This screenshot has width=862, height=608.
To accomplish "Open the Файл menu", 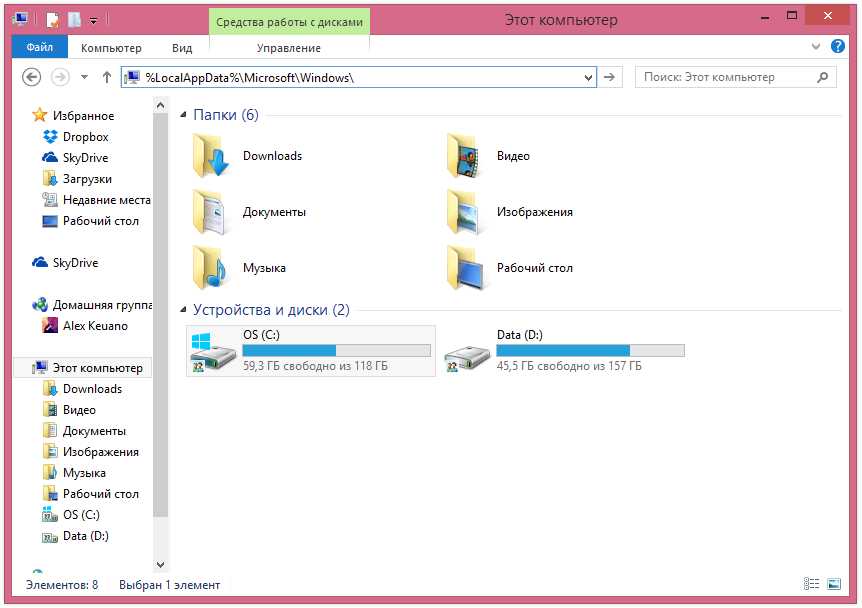I will coord(40,47).
